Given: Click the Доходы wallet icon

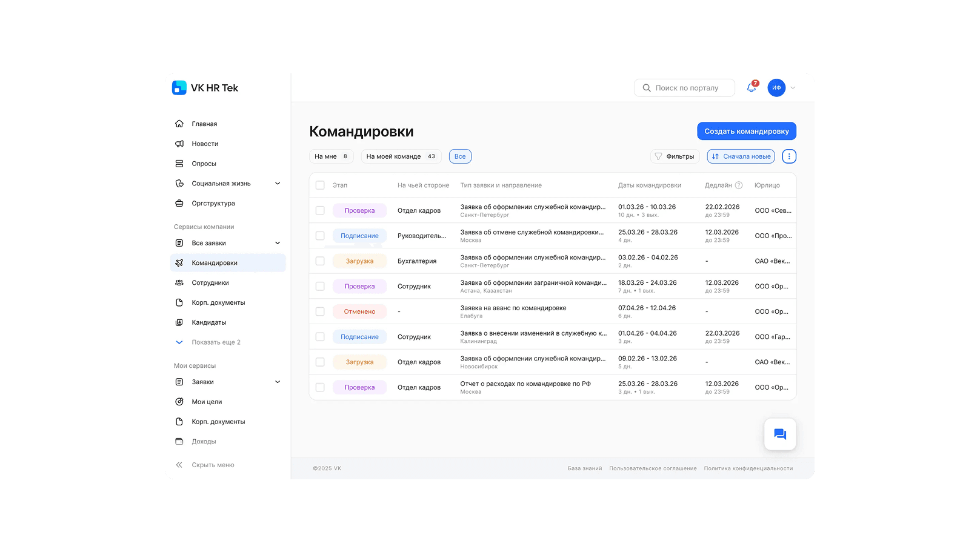Looking at the screenshot, I should [x=179, y=442].
